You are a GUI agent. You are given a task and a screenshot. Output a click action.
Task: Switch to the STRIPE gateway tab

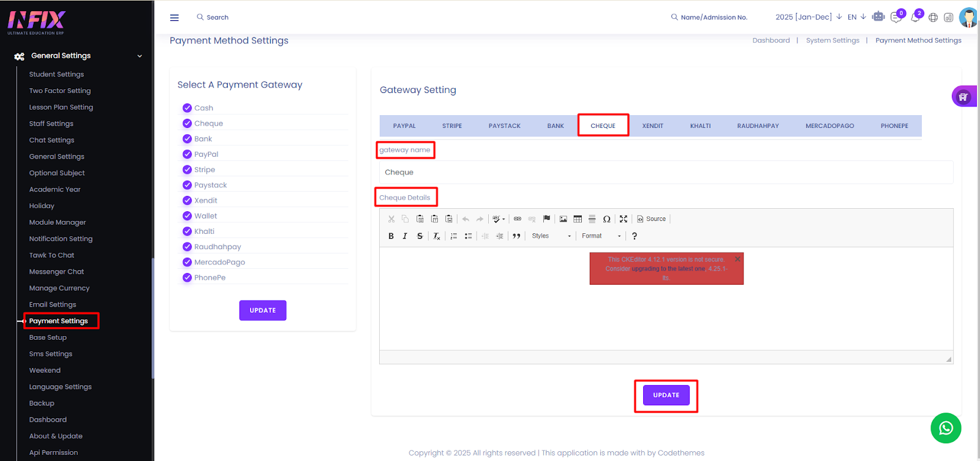point(452,126)
